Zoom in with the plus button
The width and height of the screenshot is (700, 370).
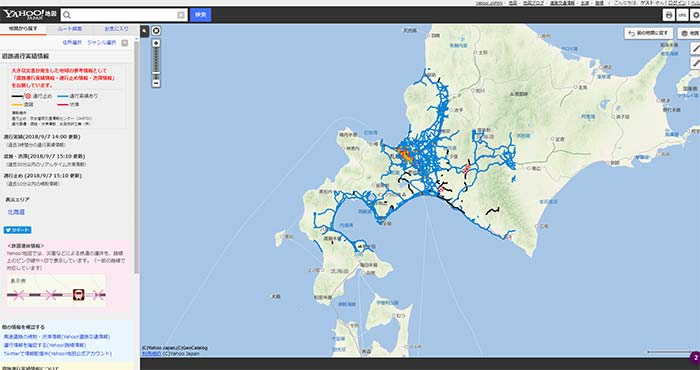pyautogui.click(x=156, y=43)
